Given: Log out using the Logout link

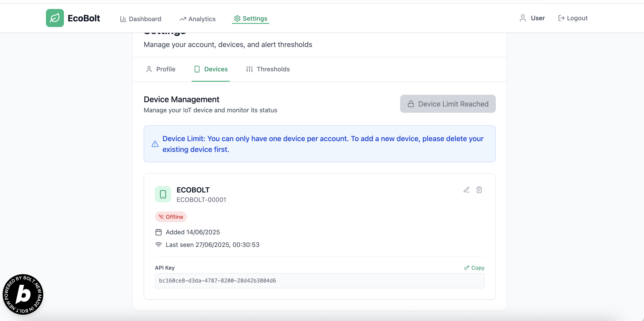Looking at the screenshot, I should click(573, 18).
